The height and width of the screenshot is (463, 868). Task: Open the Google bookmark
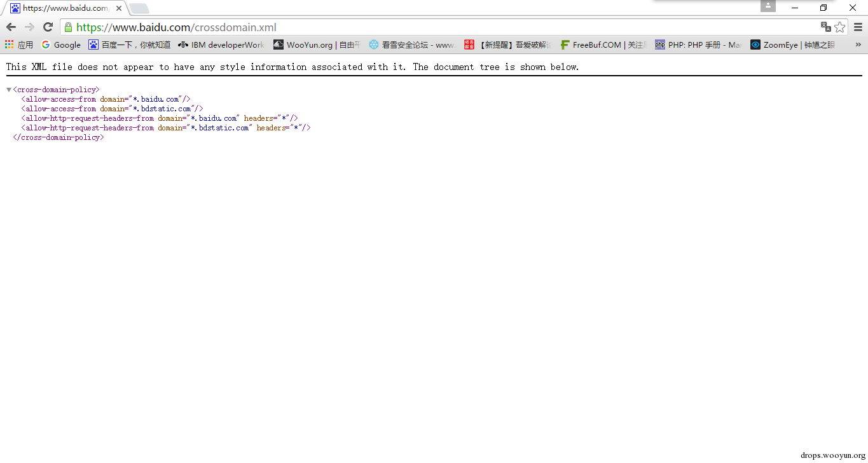61,45
